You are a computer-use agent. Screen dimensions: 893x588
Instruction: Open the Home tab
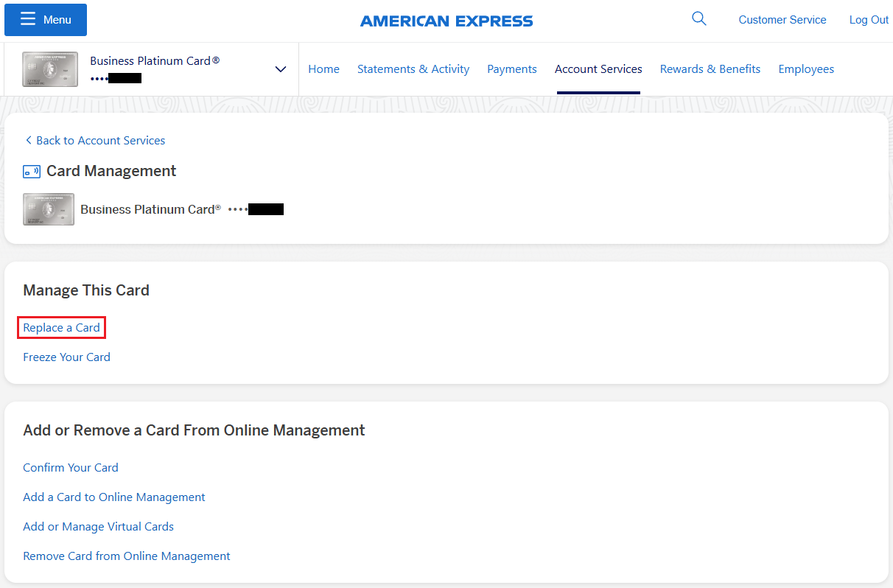pyautogui.click(x=323, y=69)
